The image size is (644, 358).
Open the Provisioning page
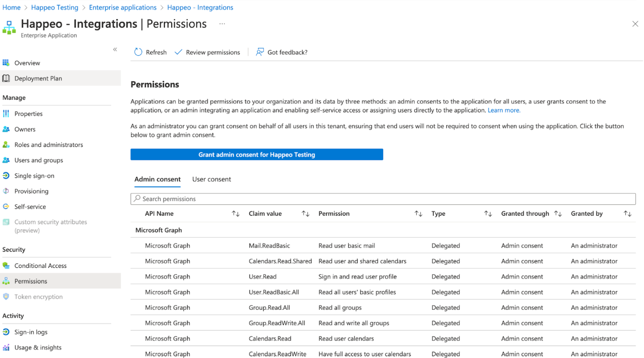[x=31, y=191]
